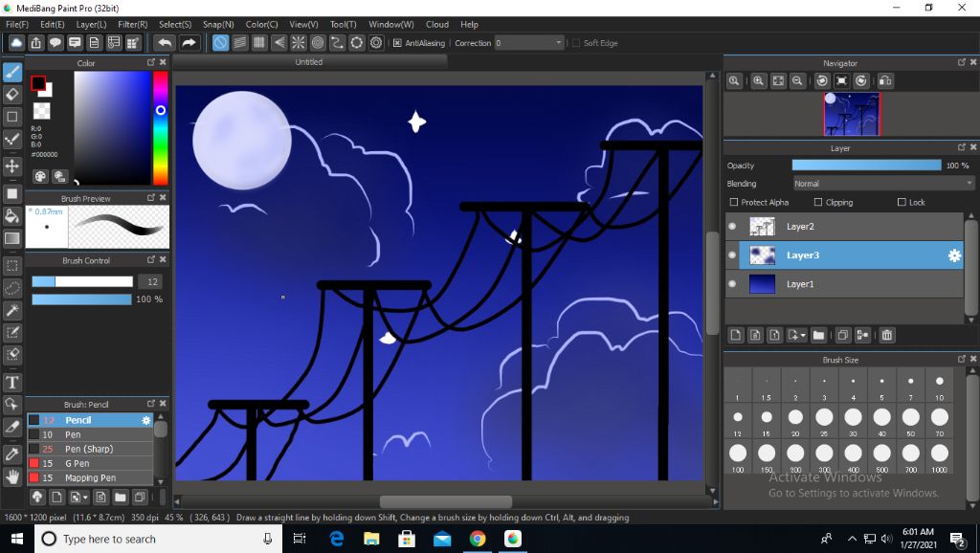The height and width of the screenshot is (553, 980).
Task: Hide Layer2 using its visibility dot
Action: pyautogui.click(x=732, y=227)
